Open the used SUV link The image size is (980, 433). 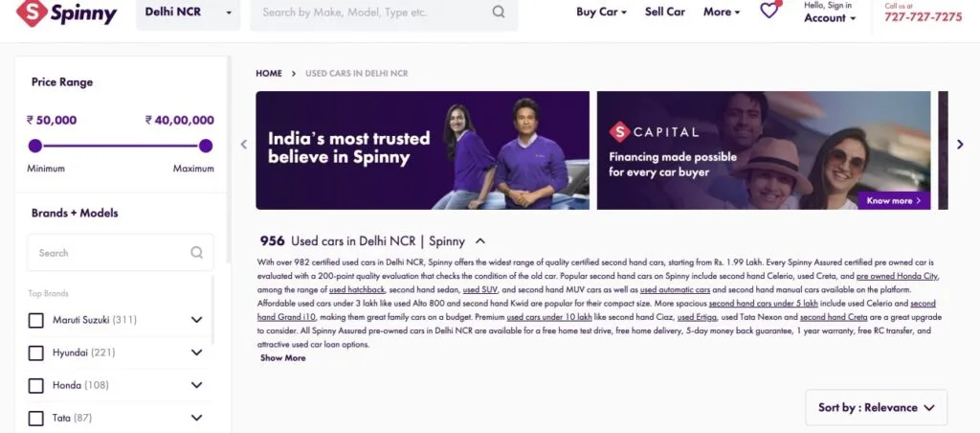(x=480, y=289)
